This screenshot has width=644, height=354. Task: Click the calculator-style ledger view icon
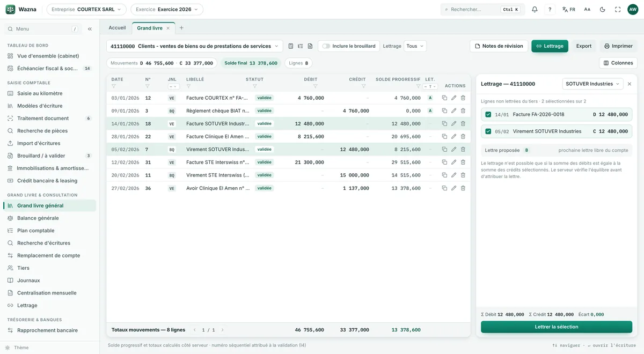[291, 46]
